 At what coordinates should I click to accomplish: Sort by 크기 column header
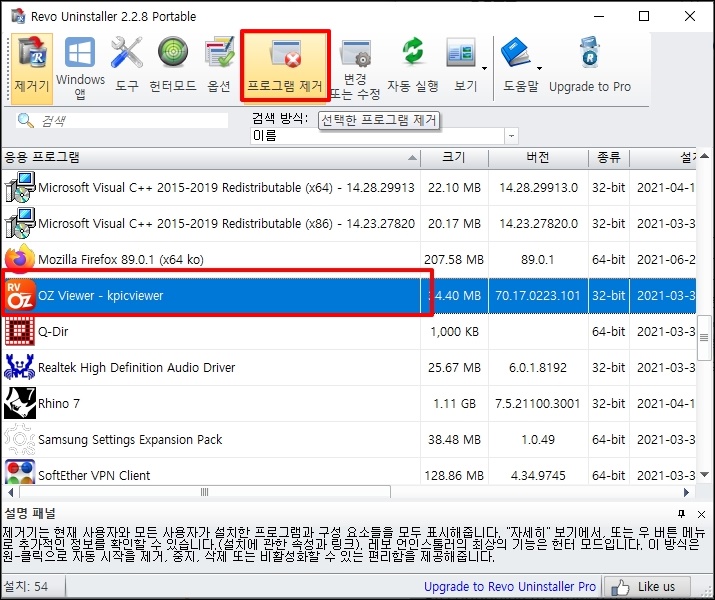454,158
